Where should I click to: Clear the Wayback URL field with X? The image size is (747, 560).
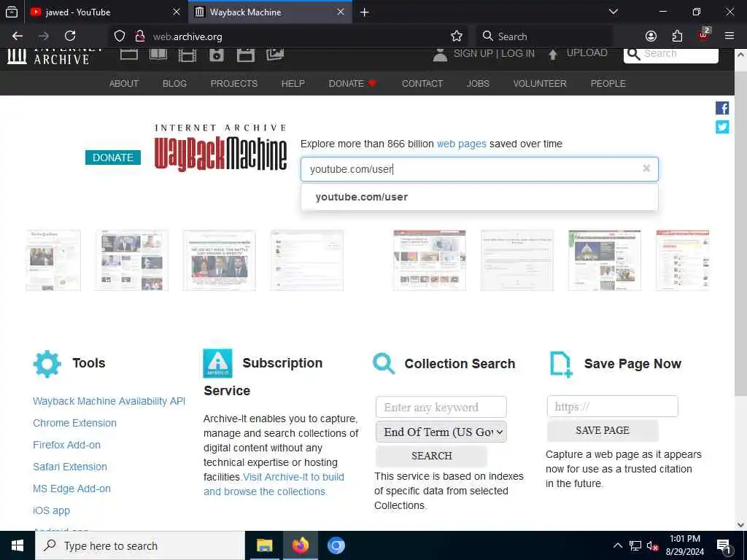tap(646, 168)
